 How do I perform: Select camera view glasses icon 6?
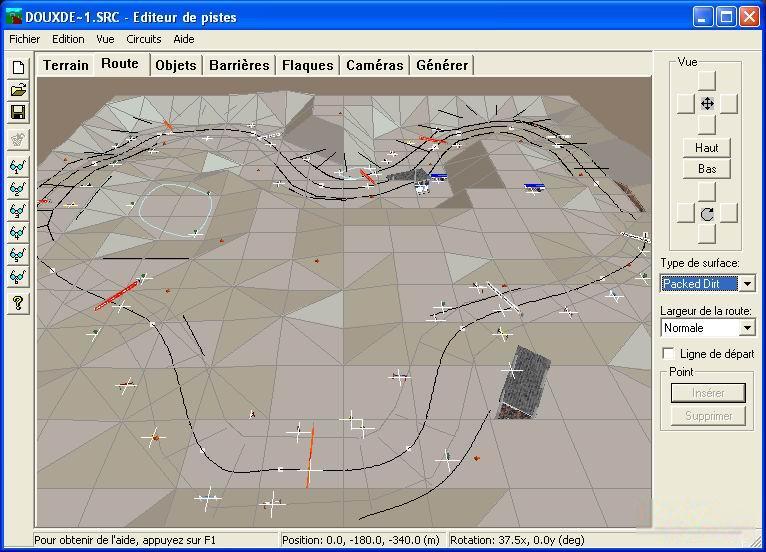click(18, 276)
